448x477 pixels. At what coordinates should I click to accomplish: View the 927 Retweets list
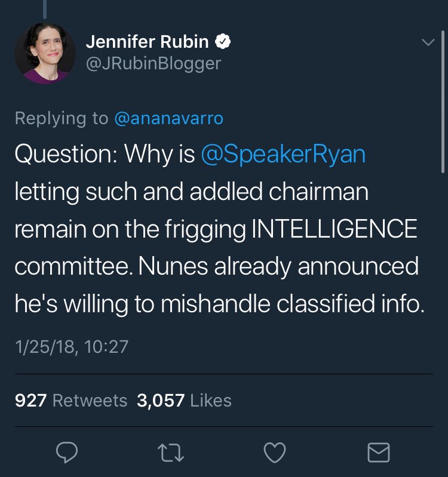tap(70, 400)
